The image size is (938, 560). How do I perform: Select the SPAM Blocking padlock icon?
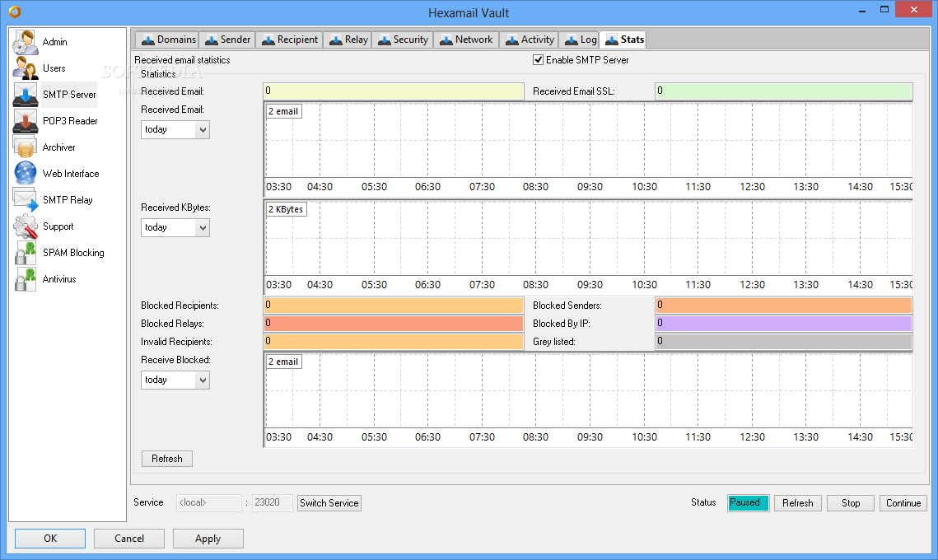pyautogui.click(x=26, y=253)
